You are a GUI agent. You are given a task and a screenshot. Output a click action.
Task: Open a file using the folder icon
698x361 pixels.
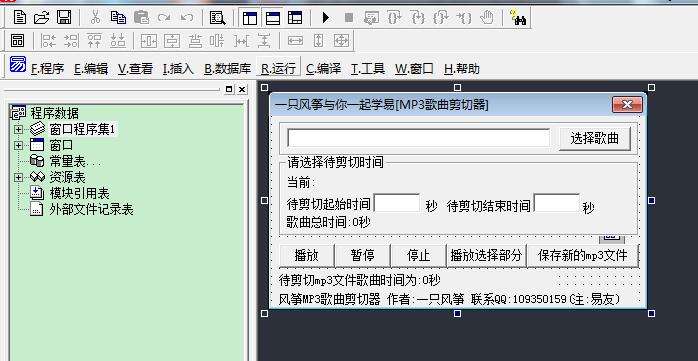(x=41, y=18)
